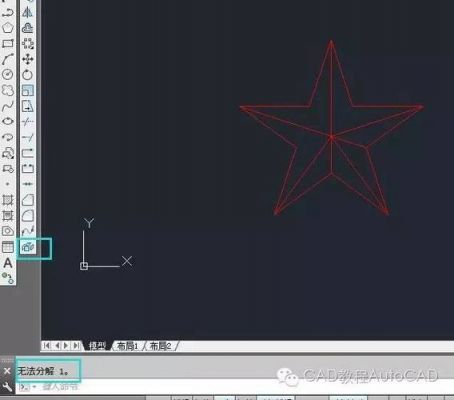Image resolution: width=454 pixels, height=400 pixels.
Task: Activate the Array modify tool
Action: (28, 44)
